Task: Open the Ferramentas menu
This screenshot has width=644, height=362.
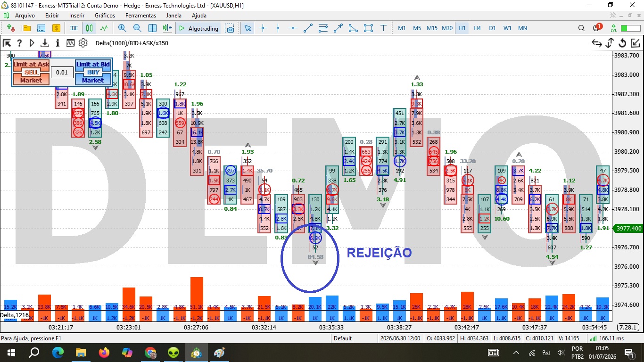Action: pyautogui.click(x=140, y=15)
